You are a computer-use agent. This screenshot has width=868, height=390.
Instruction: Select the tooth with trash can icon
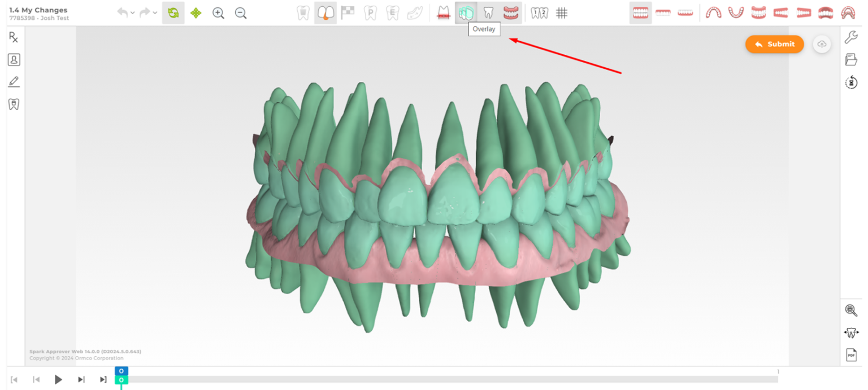pos(303,12)
